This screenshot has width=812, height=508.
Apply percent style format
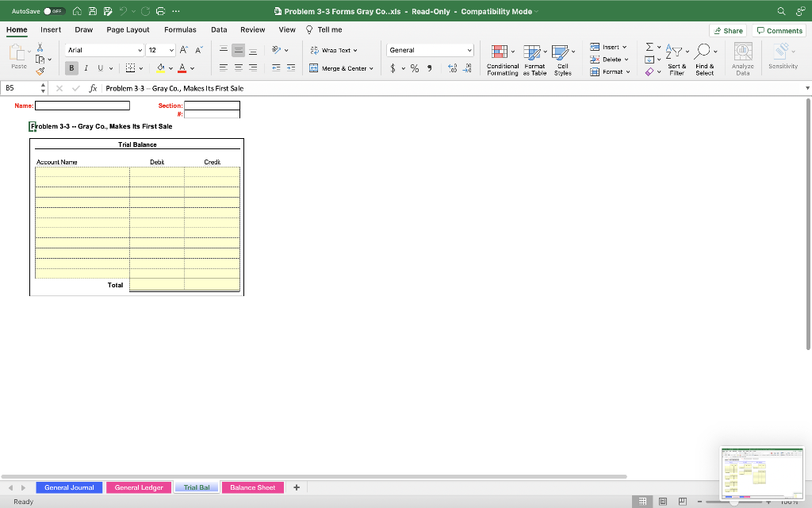point(414,68)
